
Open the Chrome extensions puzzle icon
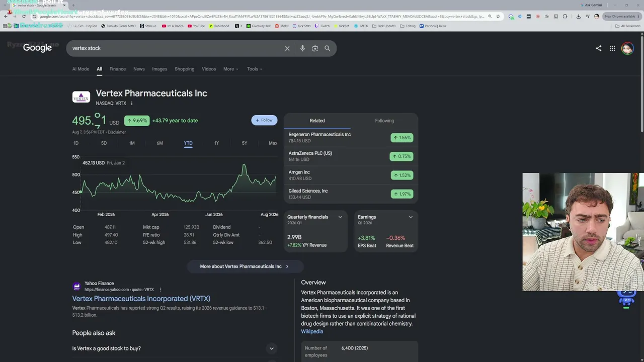click(x=565, y=16)
